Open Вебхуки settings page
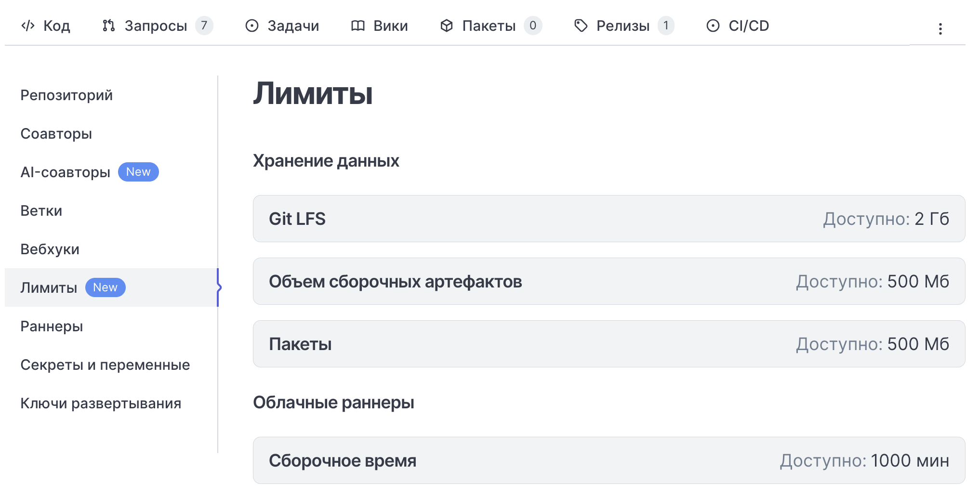The image size is (980, 495). pos(50,249)
